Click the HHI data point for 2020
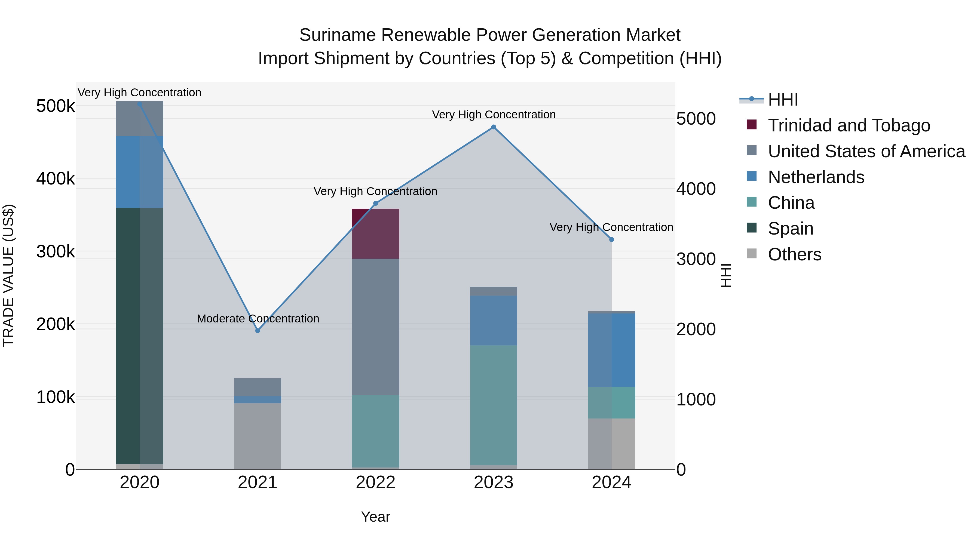Image resolution: width=980 pixels, height=551 pixels. point(140,104)
